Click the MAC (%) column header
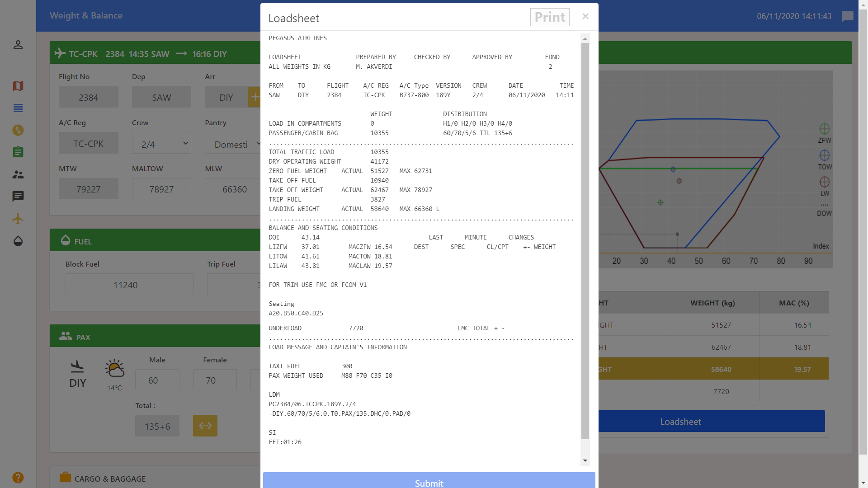This screenshot has height=488, width=868. click(794, 303)
